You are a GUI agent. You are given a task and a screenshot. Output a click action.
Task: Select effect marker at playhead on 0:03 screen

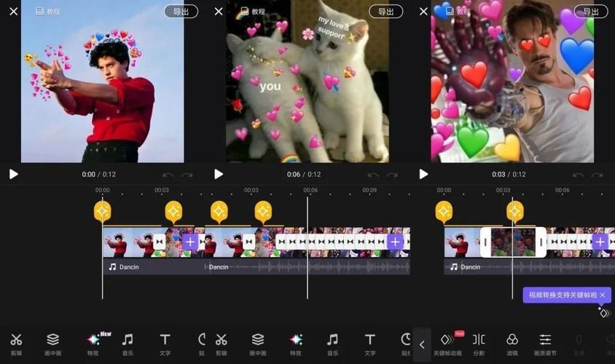[515, 212]
